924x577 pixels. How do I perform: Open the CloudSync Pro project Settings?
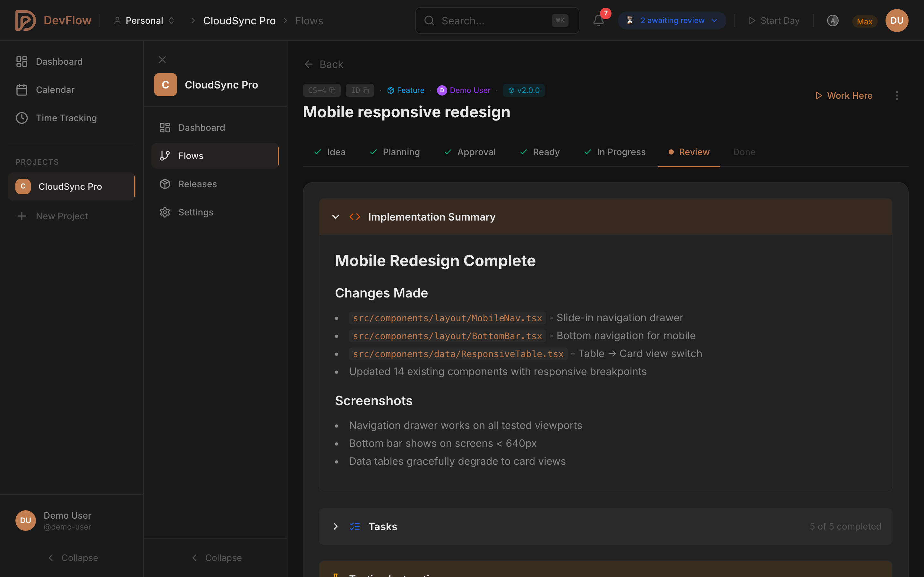pos(196,212)
